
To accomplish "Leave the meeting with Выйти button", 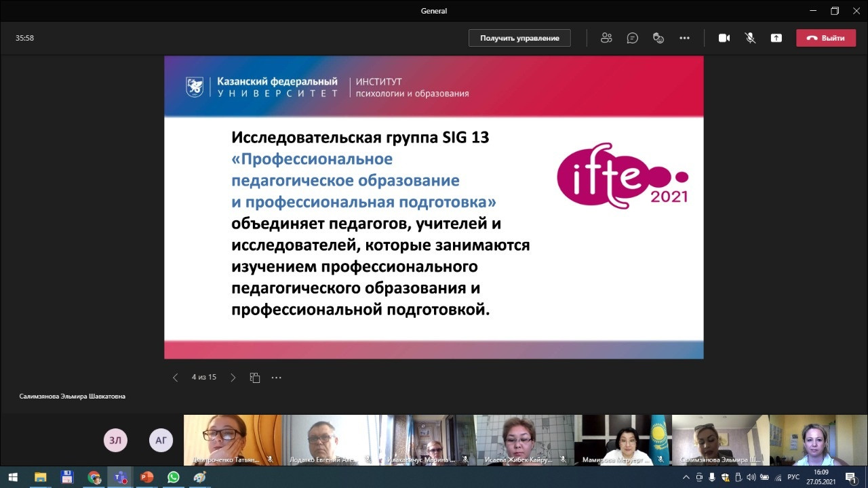I will (825, 38).
